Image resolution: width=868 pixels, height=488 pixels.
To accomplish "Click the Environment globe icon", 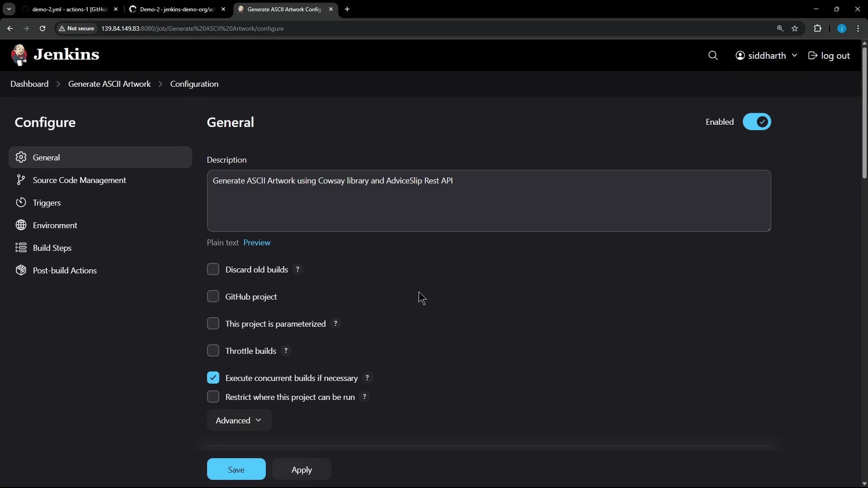I will pos(21,225).
